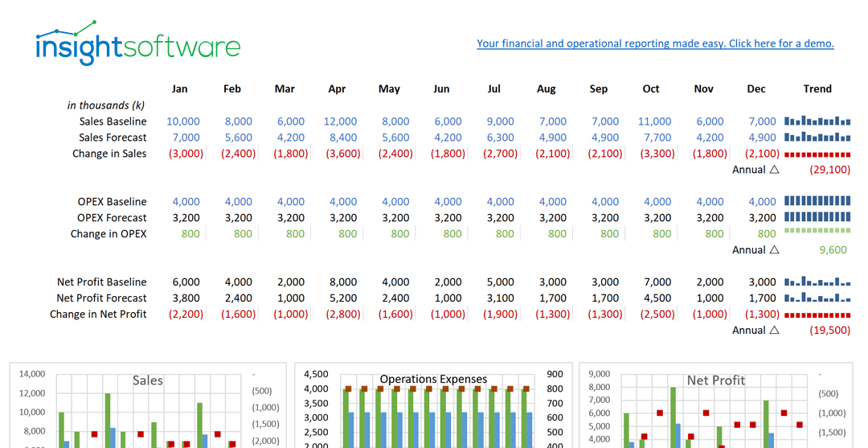Viewport: 868px width, 448px height.
Task: Select the OPEX Forecast row label
Action: coord(112,218)
